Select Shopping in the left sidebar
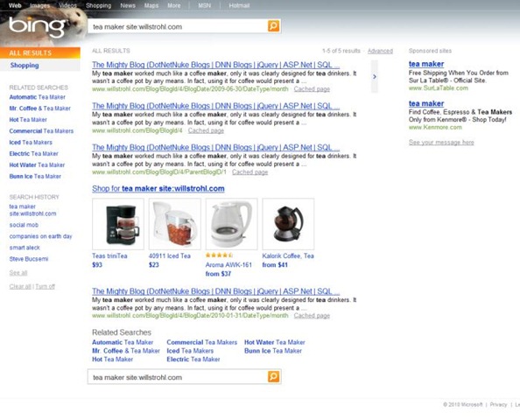 [x=25, y=66]
